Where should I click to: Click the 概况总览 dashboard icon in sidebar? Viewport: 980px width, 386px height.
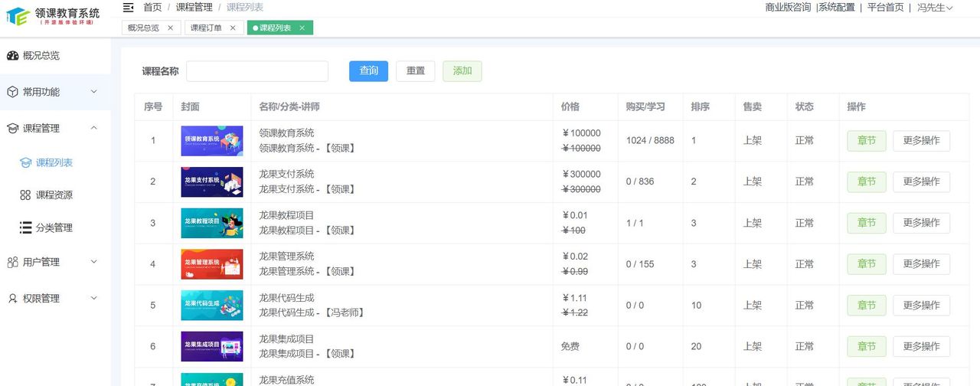pyautogui.click(x=12, y=56)
